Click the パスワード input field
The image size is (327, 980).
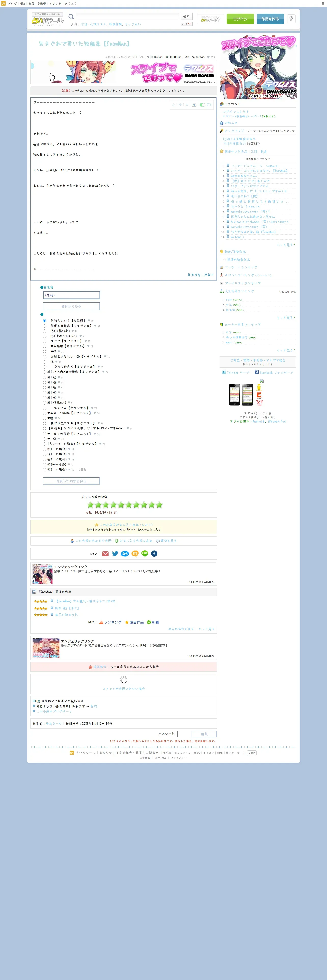(184, 734)
